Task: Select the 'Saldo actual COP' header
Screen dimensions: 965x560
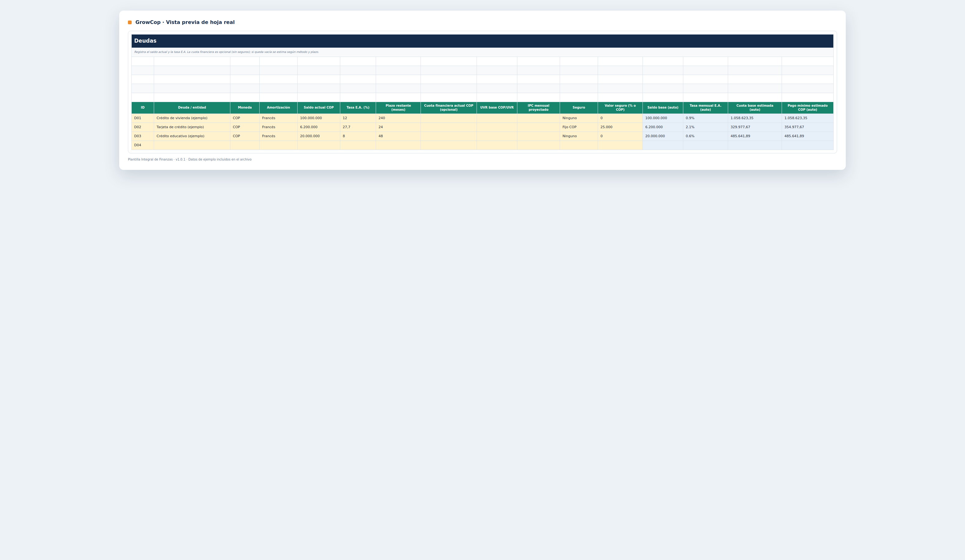Action: [x=318, y=108]
